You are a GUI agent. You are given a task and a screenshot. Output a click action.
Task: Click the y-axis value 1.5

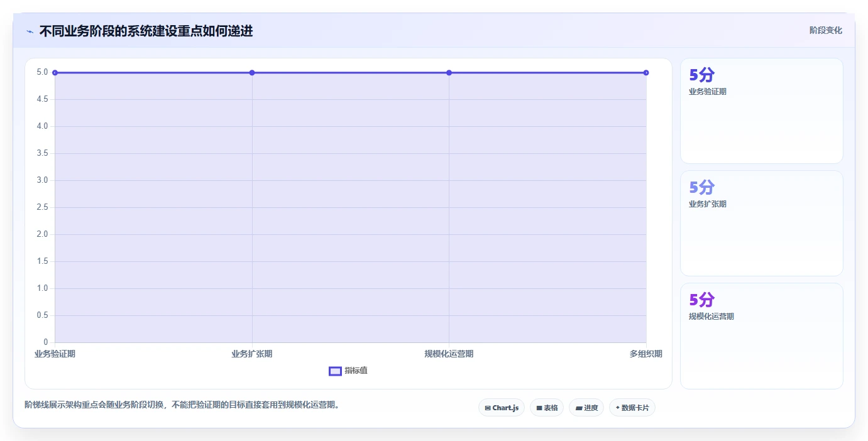point(42,261)
